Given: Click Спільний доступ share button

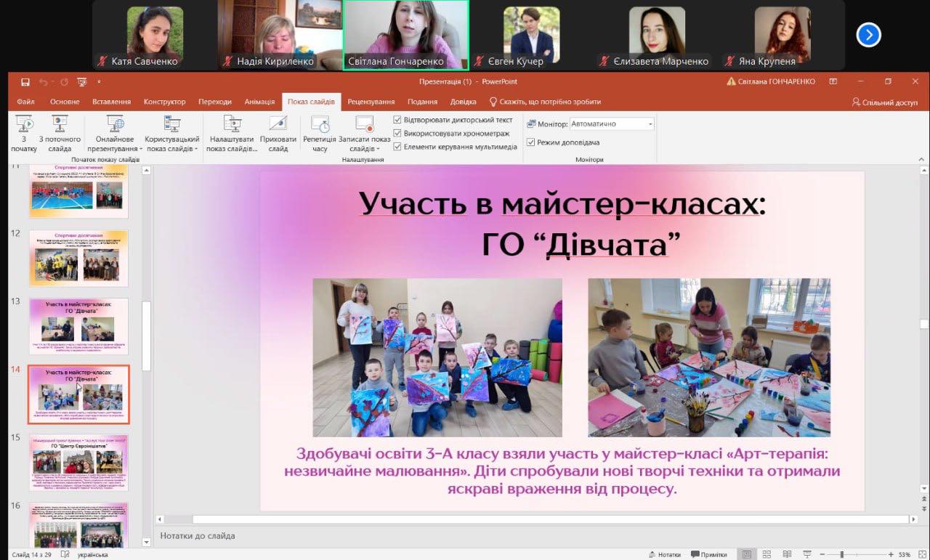Looking at the screenshot, I should coord(884,102).
